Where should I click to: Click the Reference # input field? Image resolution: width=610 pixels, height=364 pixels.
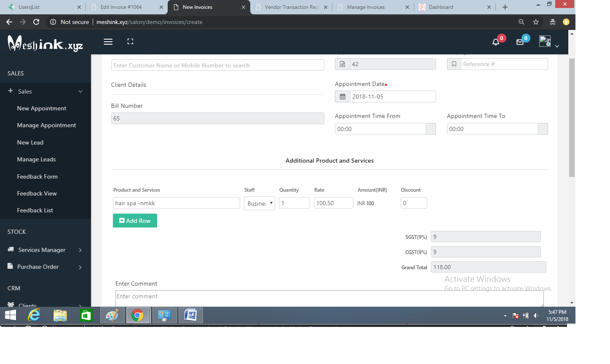tap(504, 64)
